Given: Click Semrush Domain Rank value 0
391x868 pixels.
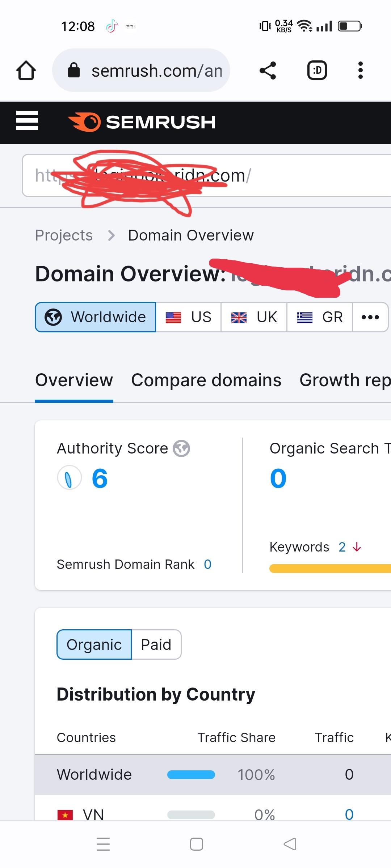Looking at the screenshot, I should tap(207, 564).
